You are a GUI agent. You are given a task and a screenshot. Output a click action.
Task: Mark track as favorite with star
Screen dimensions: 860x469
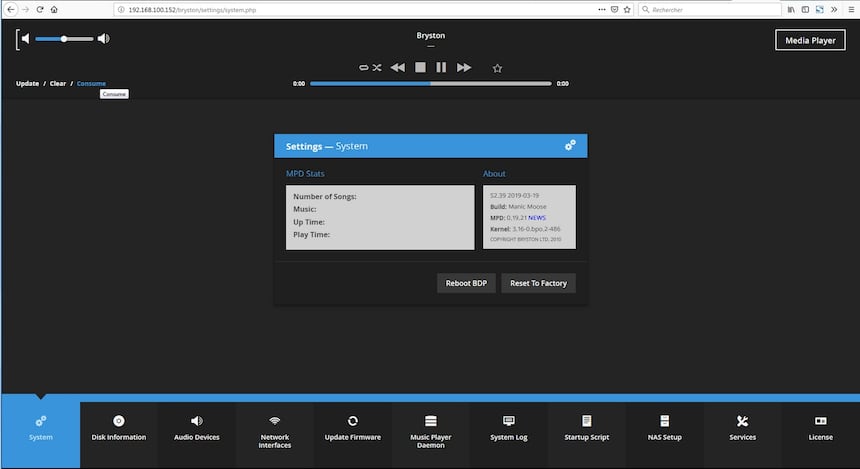pyautogui.click(x=497, y=68)
